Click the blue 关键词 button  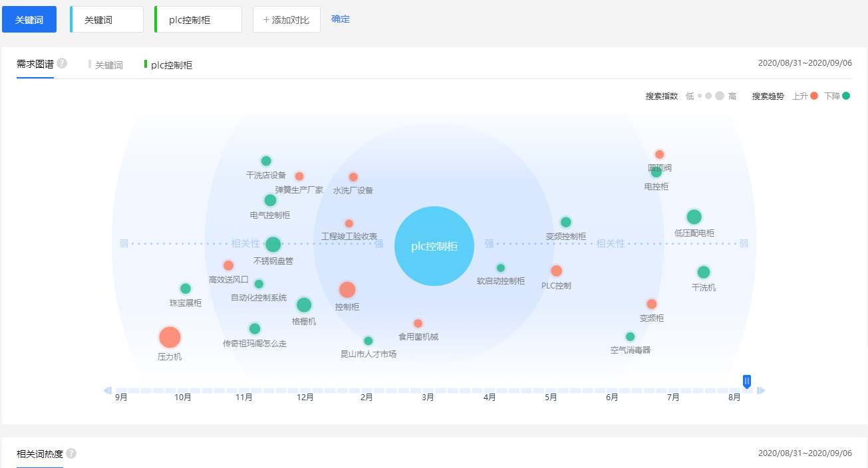[x=29, y=20]
